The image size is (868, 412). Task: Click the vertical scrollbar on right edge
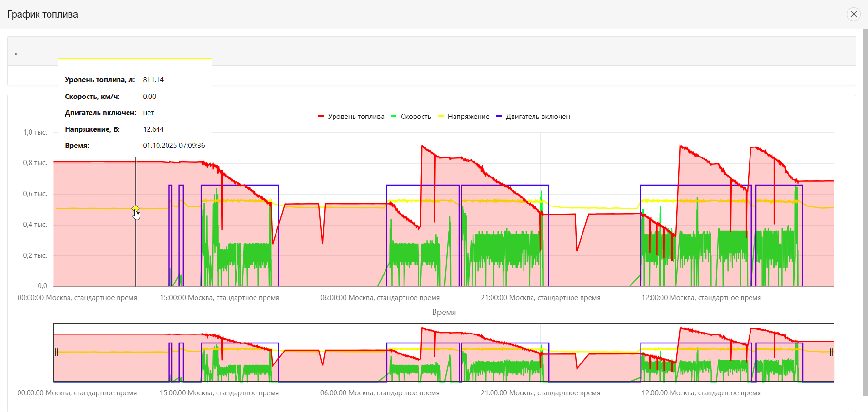tap(865, 209)
